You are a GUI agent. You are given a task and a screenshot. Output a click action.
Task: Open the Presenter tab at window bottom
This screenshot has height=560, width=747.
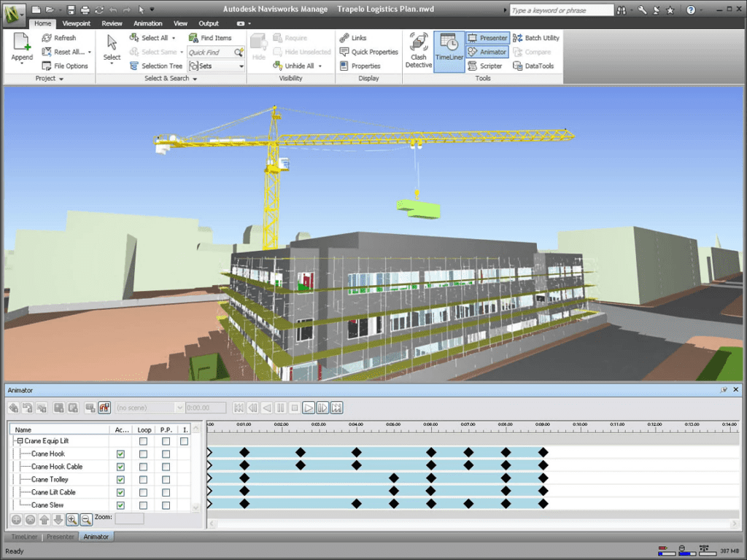click(60, 537)
